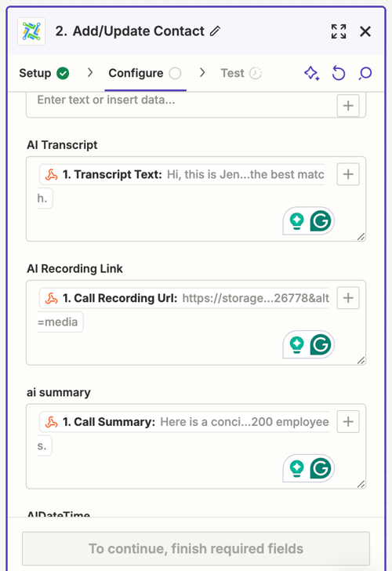Click the undo refresh arrow icon
The width and height of the screenshot is (392, 571).
pyautogui.click(x=339, y=73)
